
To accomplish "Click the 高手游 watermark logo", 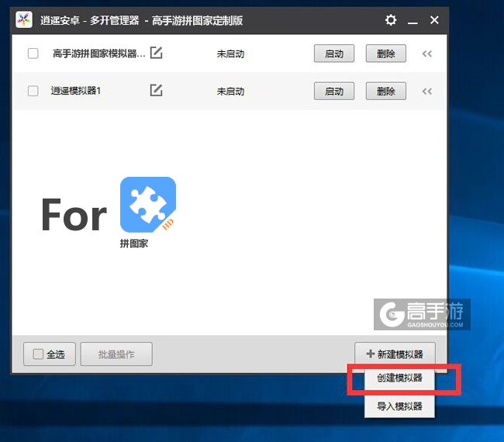I will pyautogui.click(x=422, y=315).
